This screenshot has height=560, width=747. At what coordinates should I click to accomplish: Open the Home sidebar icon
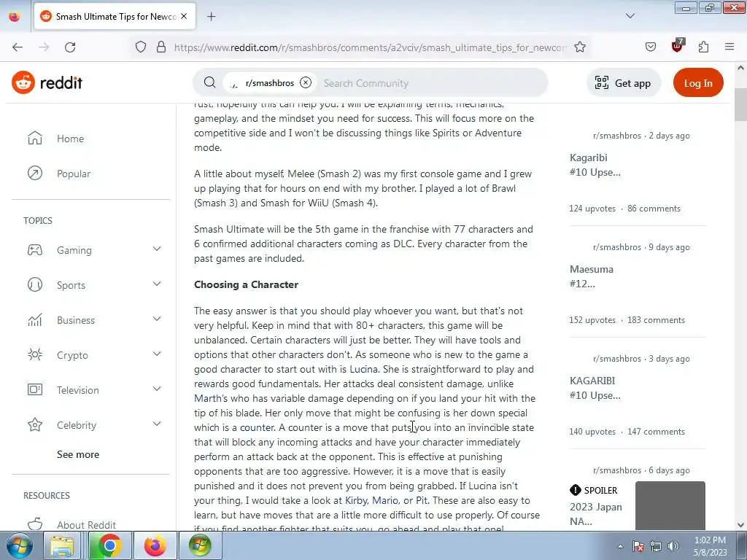(x=35, y=138)
